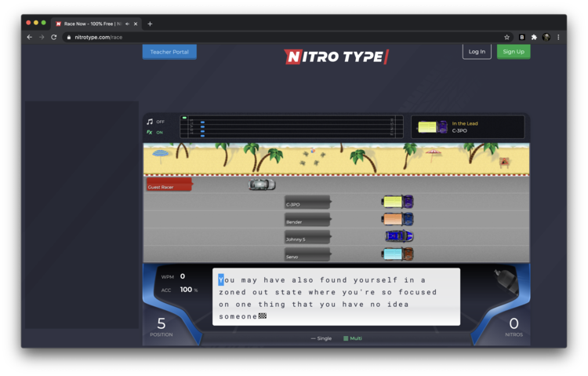Image resolution: width=588 pixels, height=376 pixels.
Task: Open the extensions puzzle icon
Action: pyautogui.click(x=534, y=37)
